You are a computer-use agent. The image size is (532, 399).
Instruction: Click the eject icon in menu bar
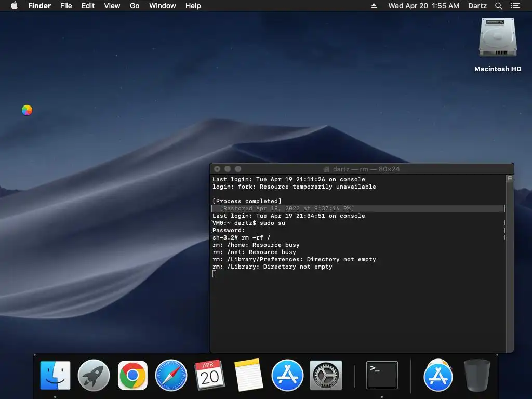374,6
